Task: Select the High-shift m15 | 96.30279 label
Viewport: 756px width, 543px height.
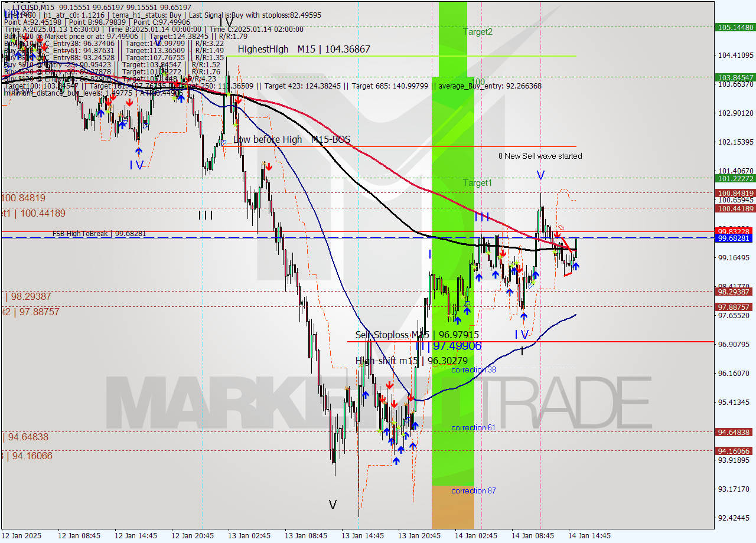Action: click(x=412, y=361)
